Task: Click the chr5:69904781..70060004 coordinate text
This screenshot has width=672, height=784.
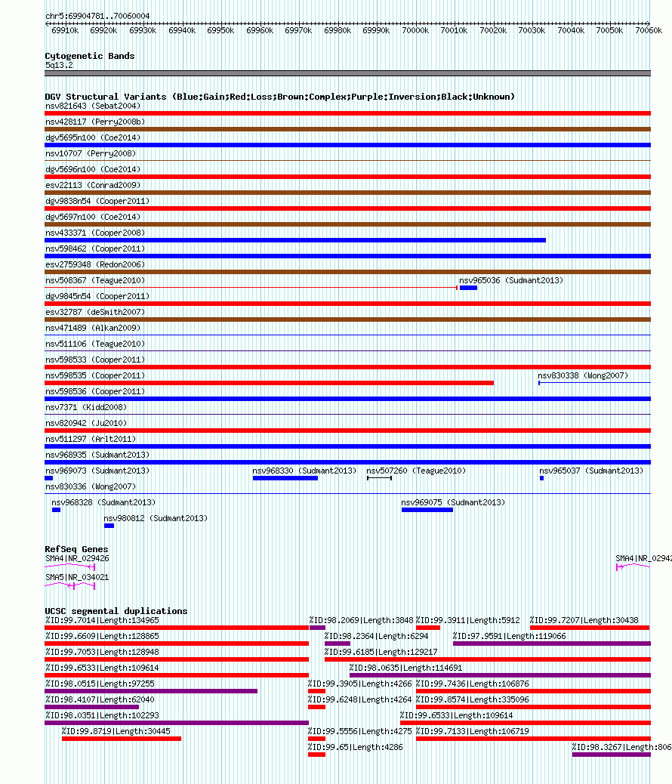Action: tap(97, 16)
